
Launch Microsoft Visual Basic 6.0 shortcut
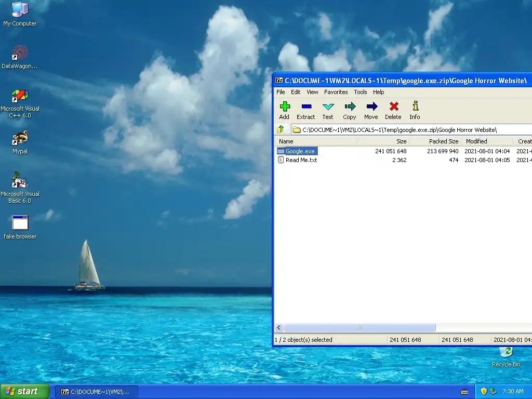click(x=20, y=180)
